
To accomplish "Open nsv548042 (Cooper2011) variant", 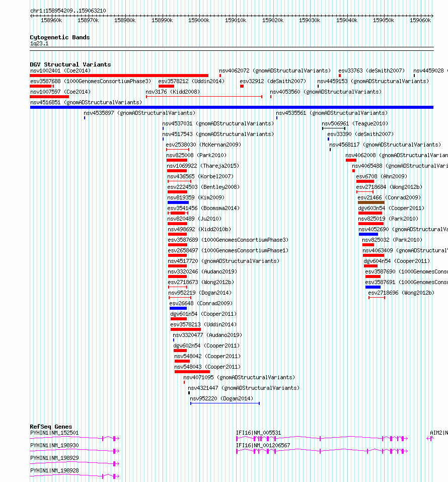I will click(x=207, y=356).
